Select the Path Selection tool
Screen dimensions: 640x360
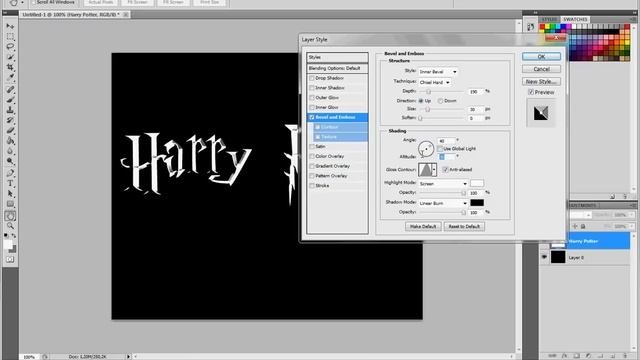click(x=10, y=194)
